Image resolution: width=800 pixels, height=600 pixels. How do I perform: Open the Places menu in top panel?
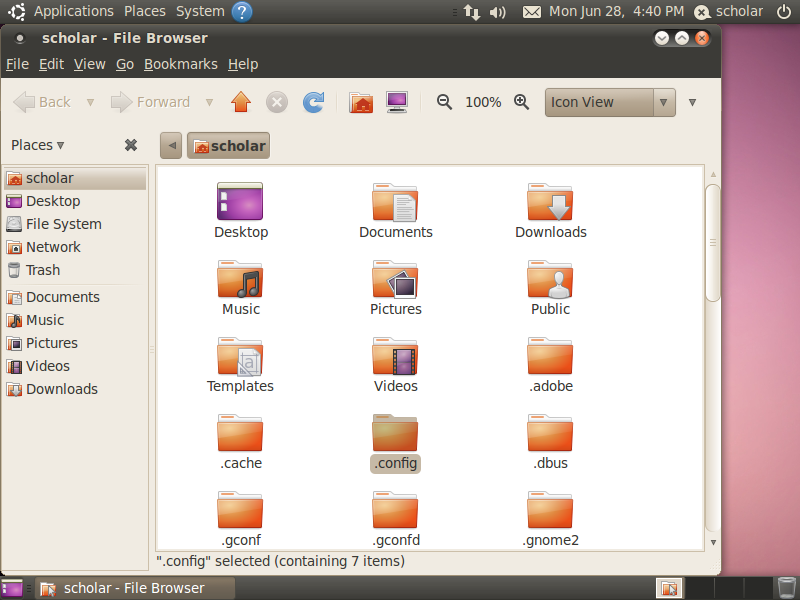click(145, 11)
